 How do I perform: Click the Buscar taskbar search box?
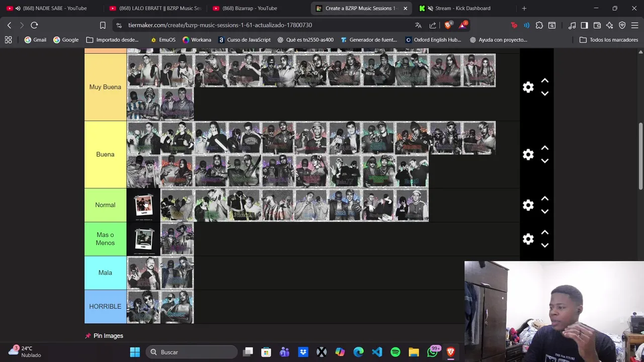click(192, 352)
